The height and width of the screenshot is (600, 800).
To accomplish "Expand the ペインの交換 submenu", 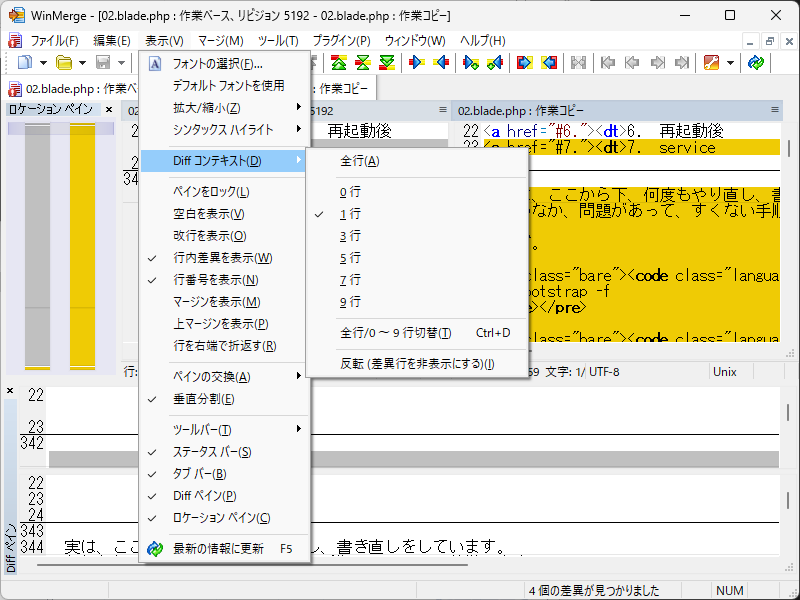I will click(224, 377).
